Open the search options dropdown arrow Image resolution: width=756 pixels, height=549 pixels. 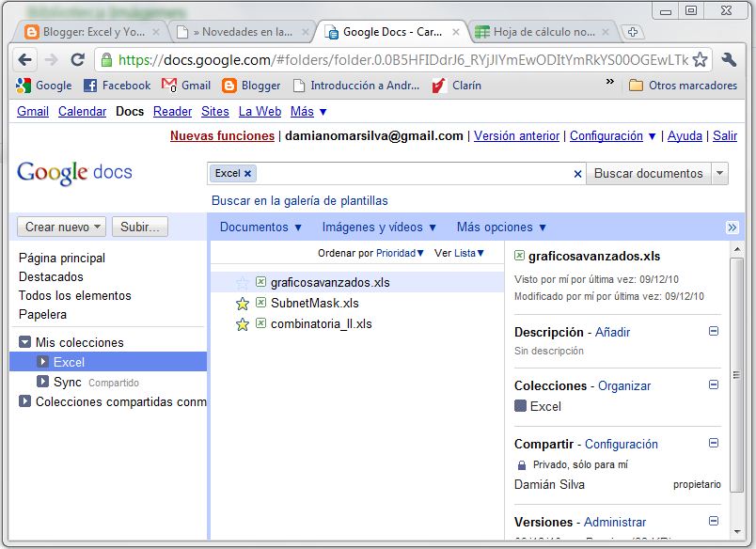pyautogui.click(x=720, y=174)
